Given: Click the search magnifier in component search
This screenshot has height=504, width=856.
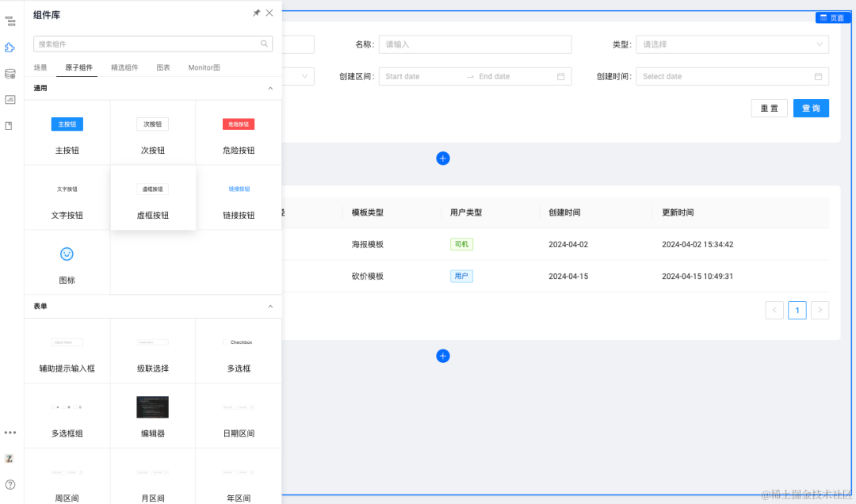Looking at the screenshot, I should pyautogui.click(x=264, y=44).
